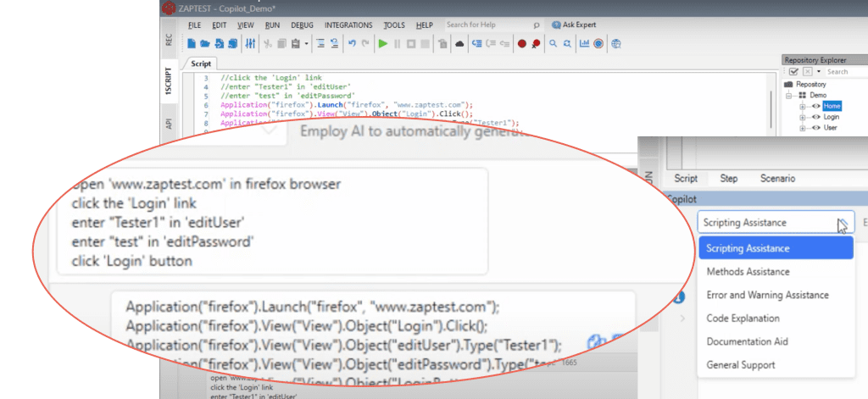
Task: Toggle the Home view eye icon
Action: 816,106
